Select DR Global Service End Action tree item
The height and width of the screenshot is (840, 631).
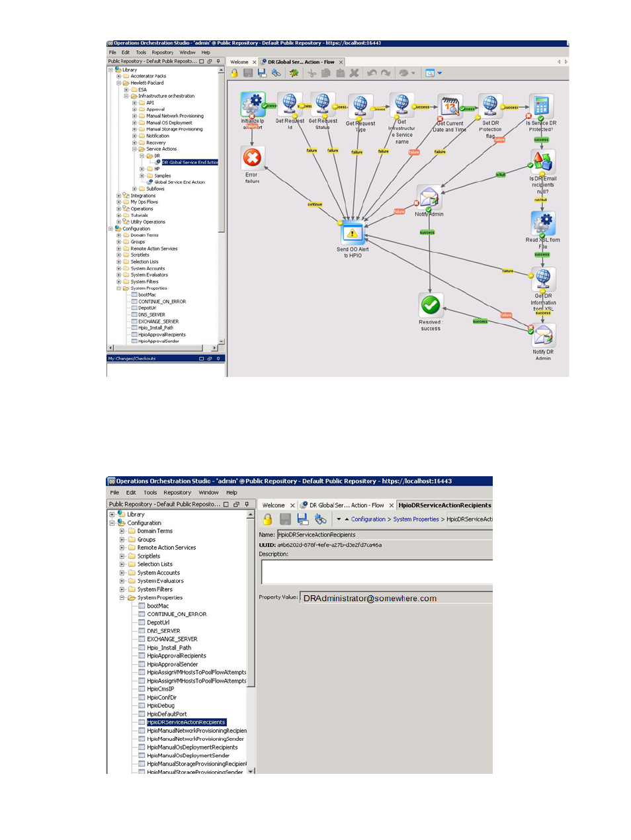tap(190, 162)
